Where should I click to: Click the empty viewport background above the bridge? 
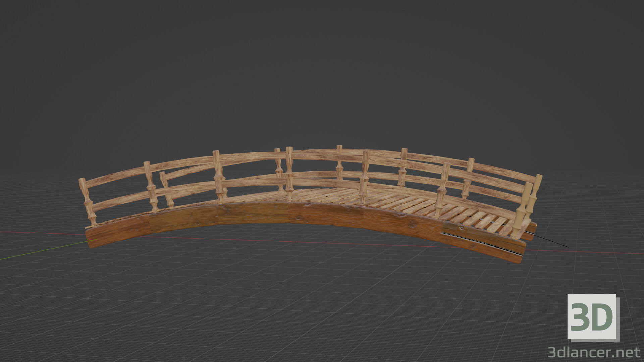tap(322, 67)
